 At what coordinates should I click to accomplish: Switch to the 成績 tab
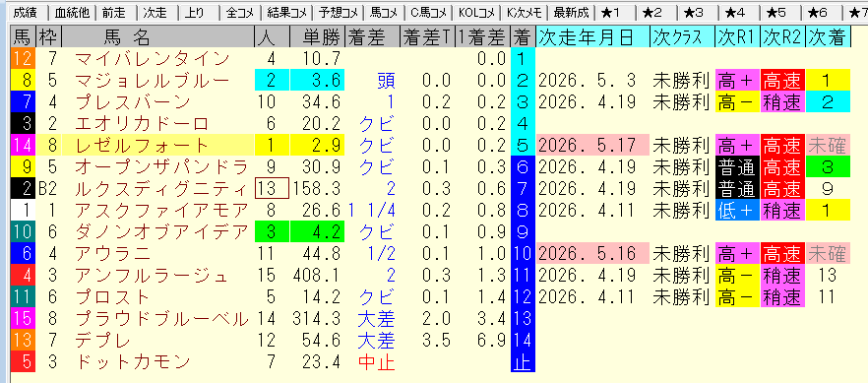point(27,12)
